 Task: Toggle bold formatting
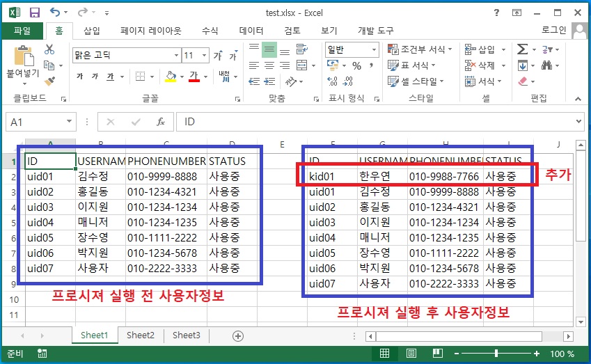click(80, 77)
